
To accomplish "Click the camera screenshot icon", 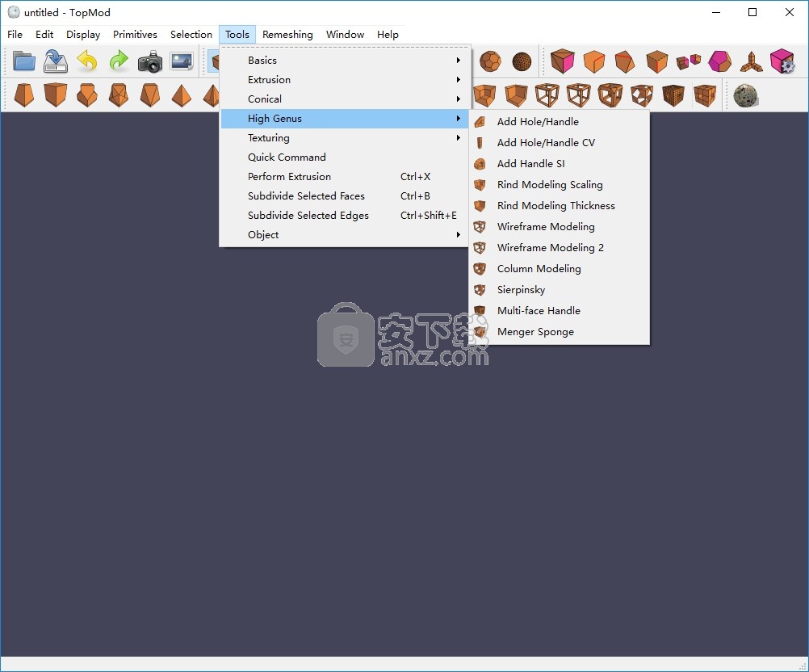I will coord(150,61).
